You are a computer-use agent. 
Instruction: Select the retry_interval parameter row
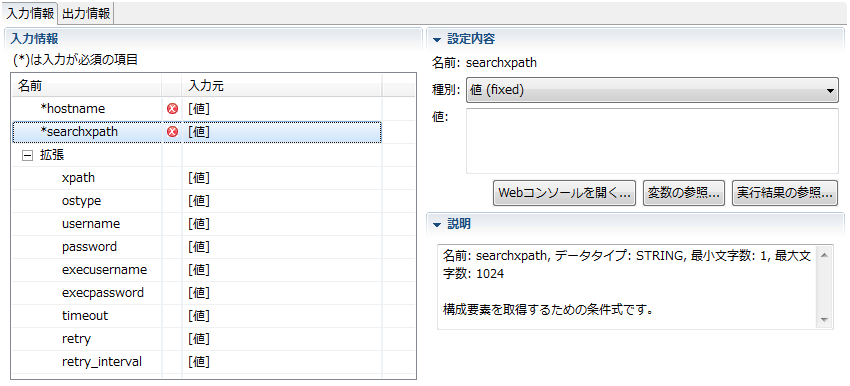pyautogui.click(x=196, y=362)
